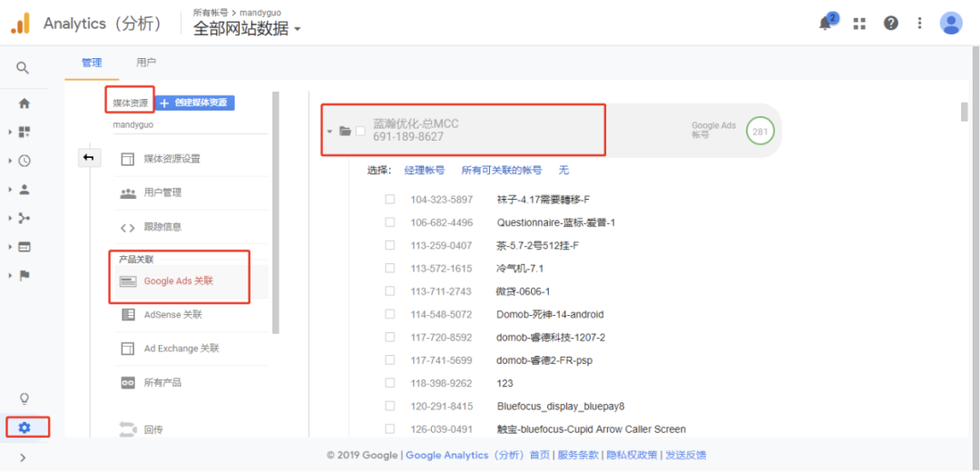Screen dimensions: 980x473
Task: Check the box for 117-720-8592
Action: click(390, 337)
